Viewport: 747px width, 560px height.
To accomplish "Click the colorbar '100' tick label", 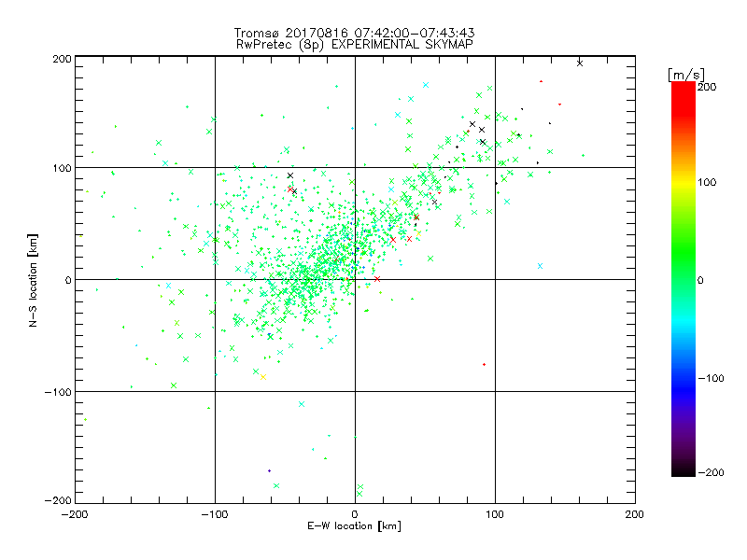I will click(x=707, y=182).
